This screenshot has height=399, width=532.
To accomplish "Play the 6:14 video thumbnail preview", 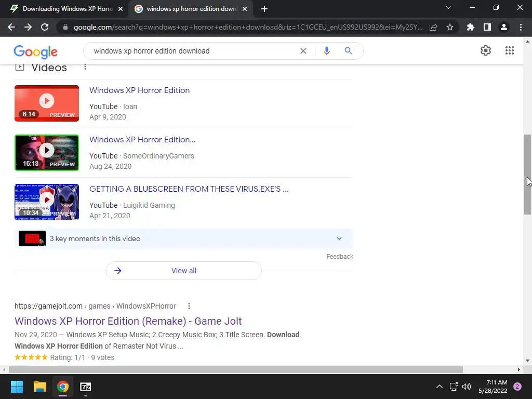I will pyautogui.click(x=47, y=103).
